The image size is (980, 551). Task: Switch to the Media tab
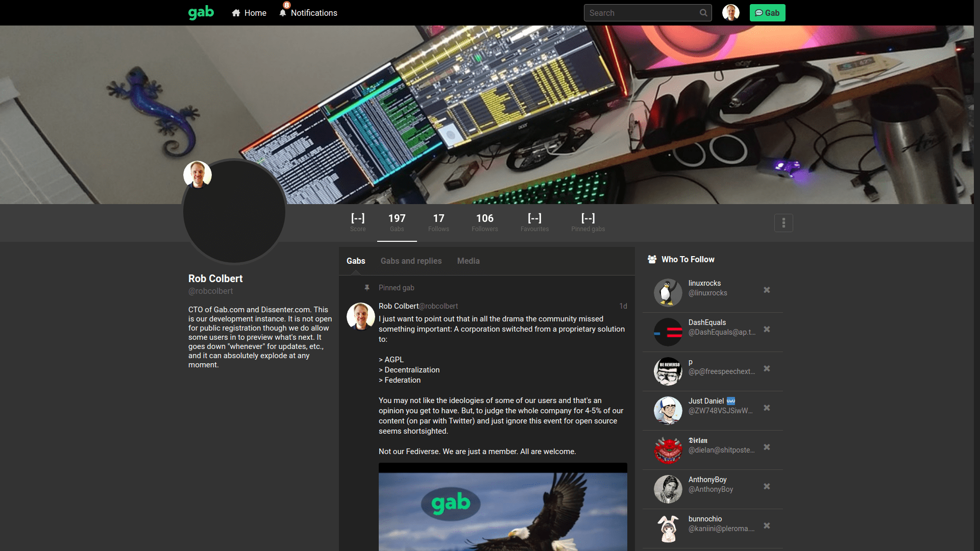click(468, 261)
